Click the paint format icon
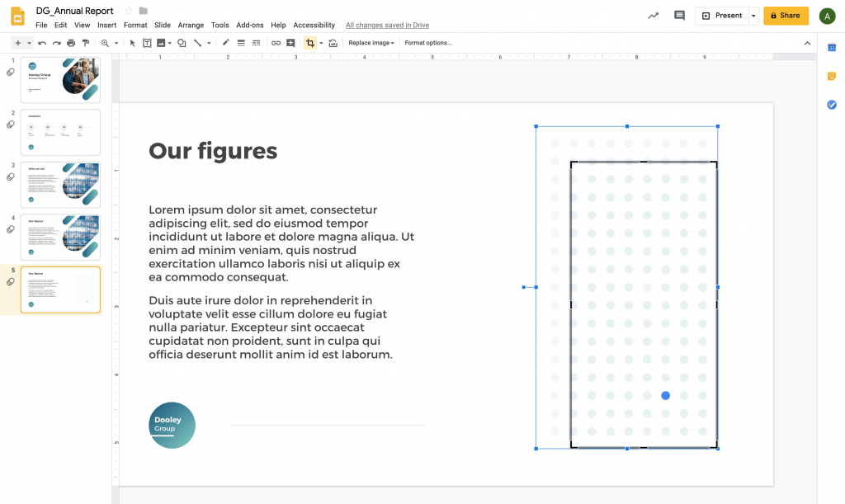Image resolution: width=845 pixels, height=504 pixels. (x=85, y=43)
